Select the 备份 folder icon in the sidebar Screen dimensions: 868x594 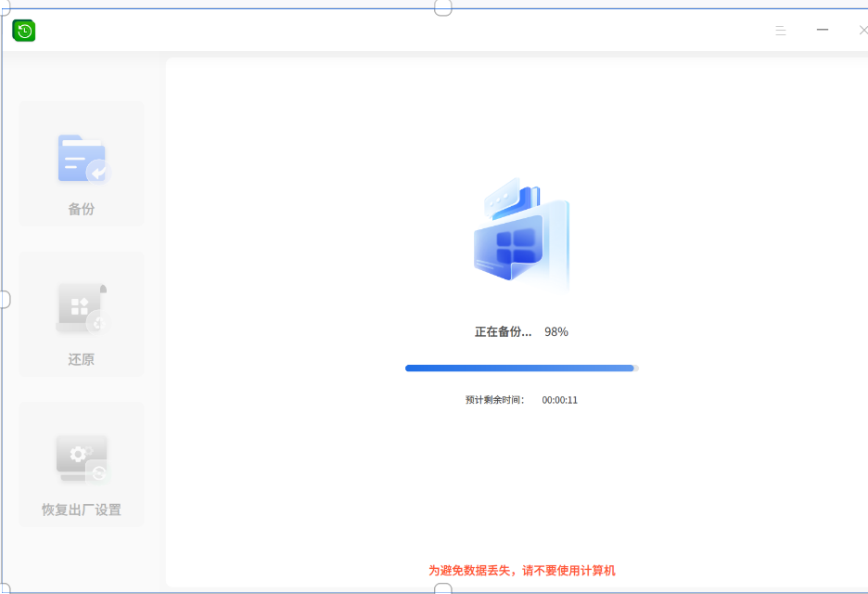coord(83,159)
